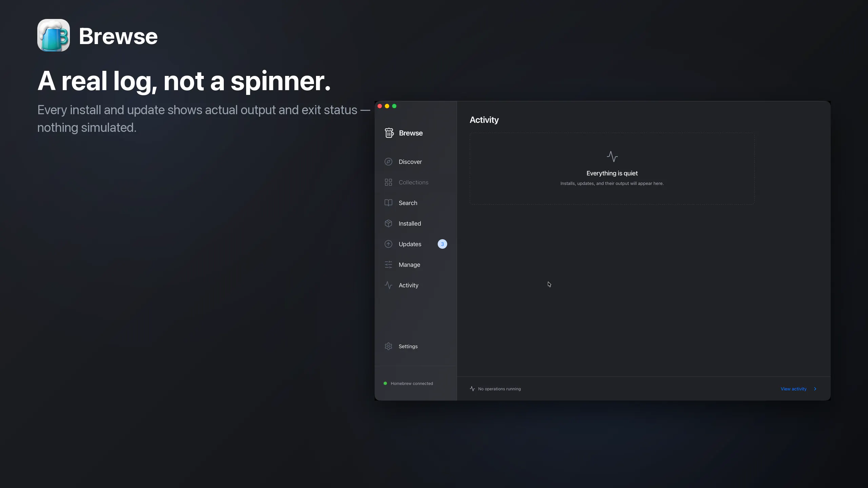Click the Collections grid icon
Image resolution: width=868 pixels, height=488 pixels.
pos(389,182)
